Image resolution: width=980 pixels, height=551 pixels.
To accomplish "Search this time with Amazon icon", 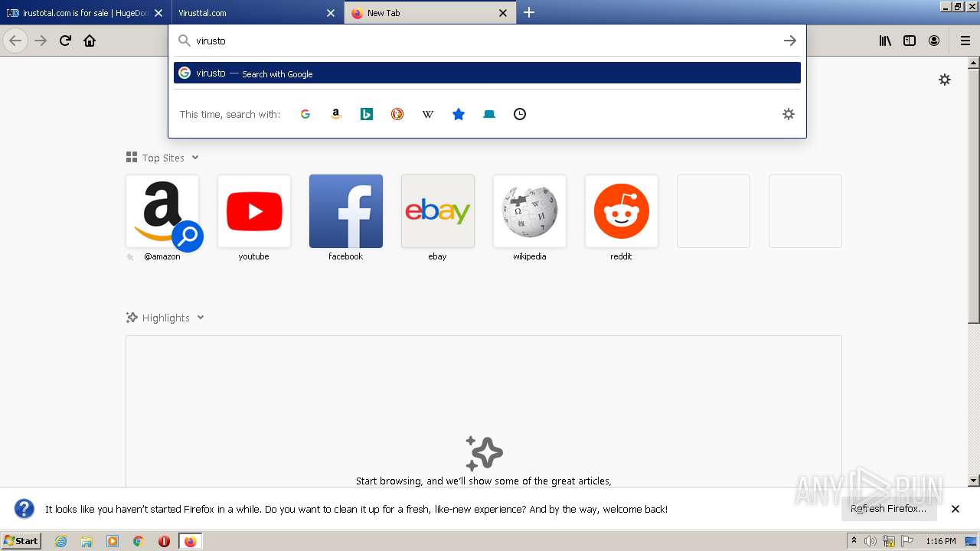I will 336,114.
